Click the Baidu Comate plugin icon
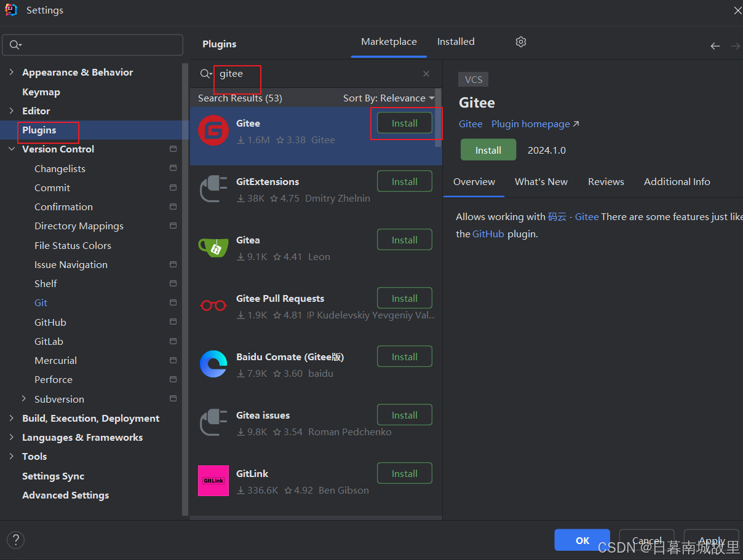 coord(213,364)
